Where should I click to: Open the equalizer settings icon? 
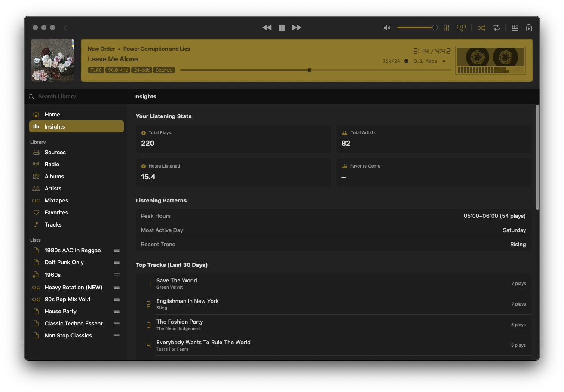click(x=447, y=28)
